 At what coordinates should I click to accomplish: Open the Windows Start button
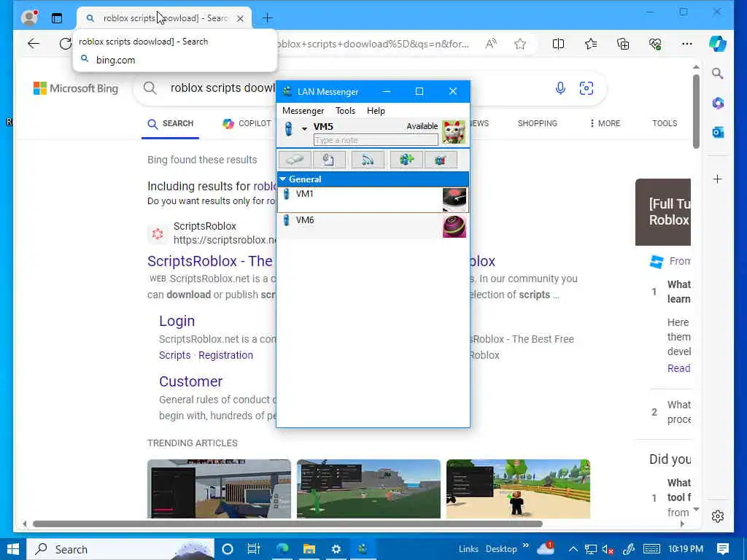coord(13,549)
